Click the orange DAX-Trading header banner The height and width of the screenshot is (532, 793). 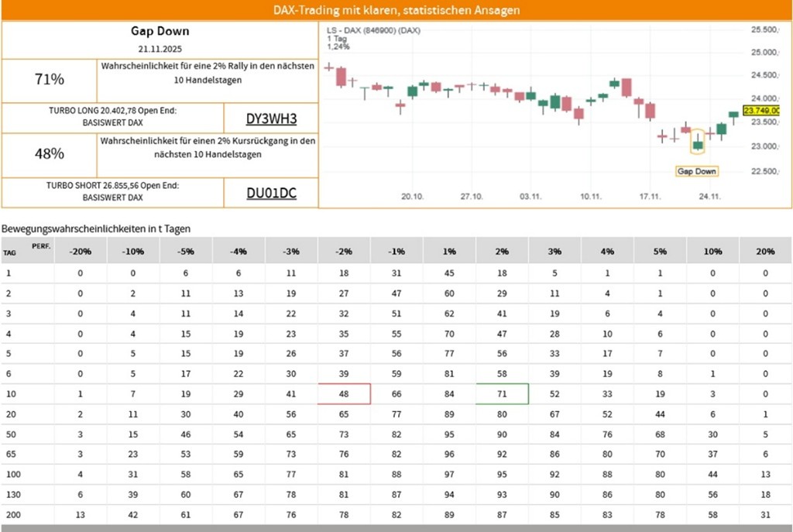(x=396, y=10)
